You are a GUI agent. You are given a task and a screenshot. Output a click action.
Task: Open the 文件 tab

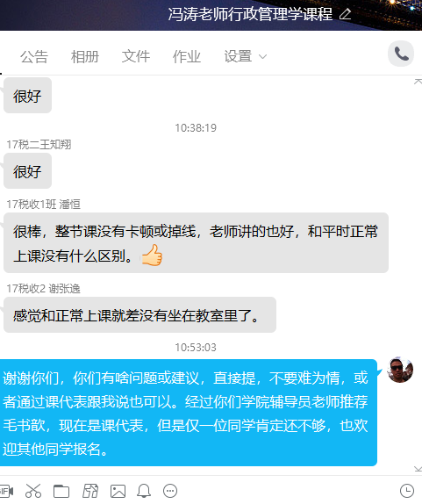pos(135,56)
